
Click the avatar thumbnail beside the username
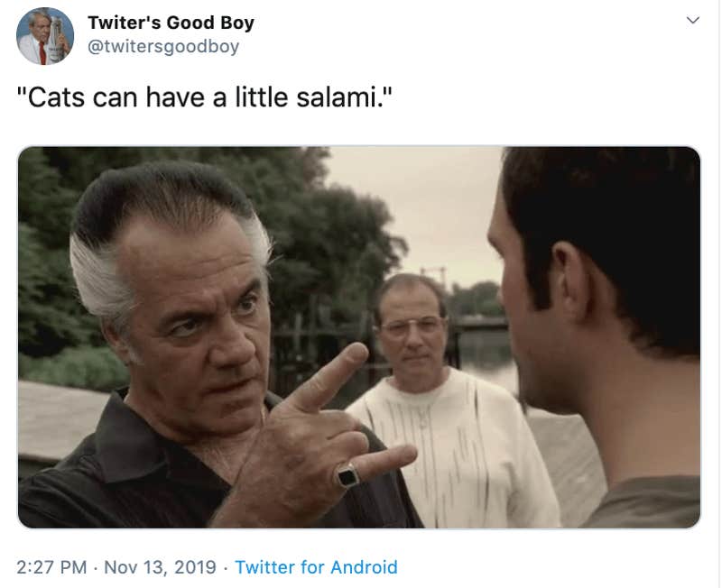click(44, 35)
